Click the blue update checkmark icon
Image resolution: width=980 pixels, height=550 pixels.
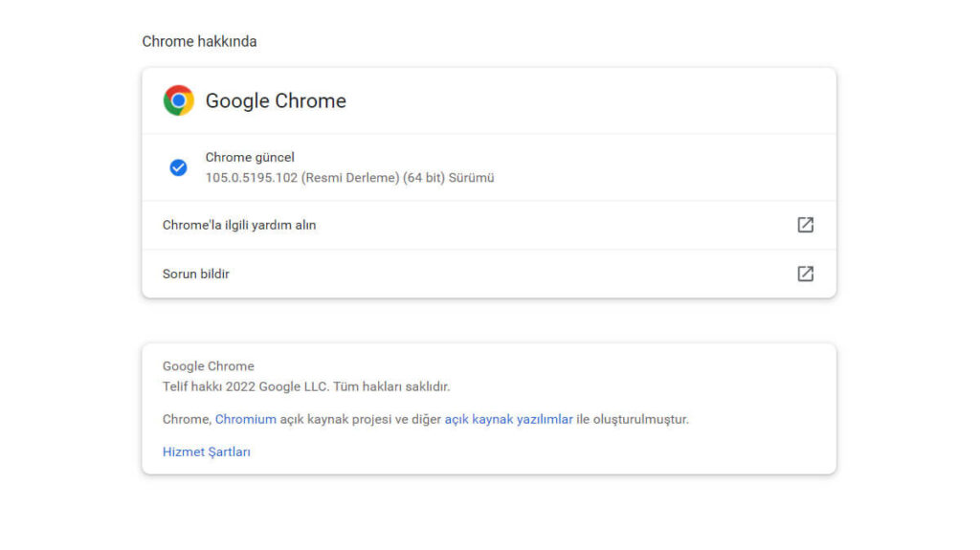point(178,167)
